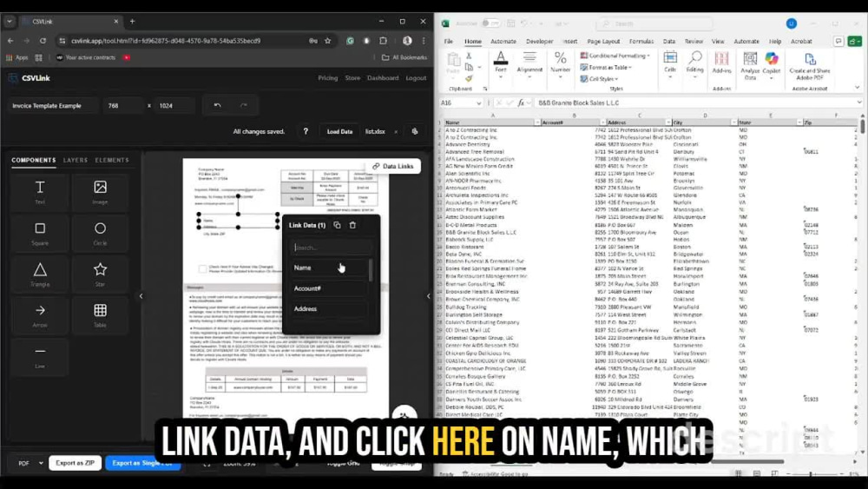Viewport: 868px width, 489px height.
Task: Select the Image component in CSVLink
Action: click(100, 192)
